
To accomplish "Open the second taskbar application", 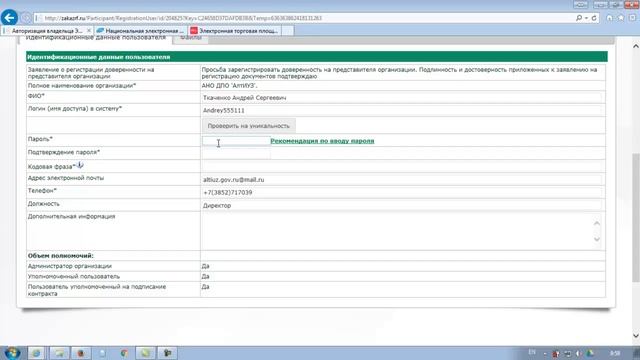I will [60, 353].
